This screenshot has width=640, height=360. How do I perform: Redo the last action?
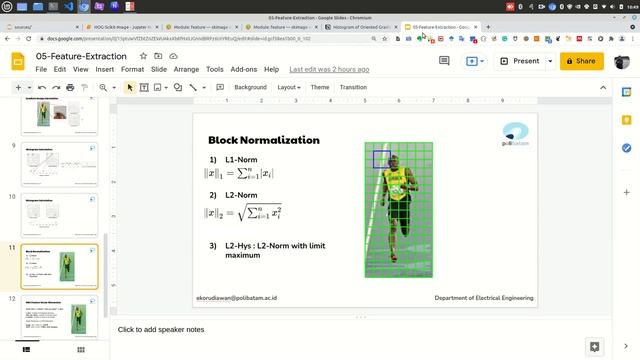pos(56,87)
